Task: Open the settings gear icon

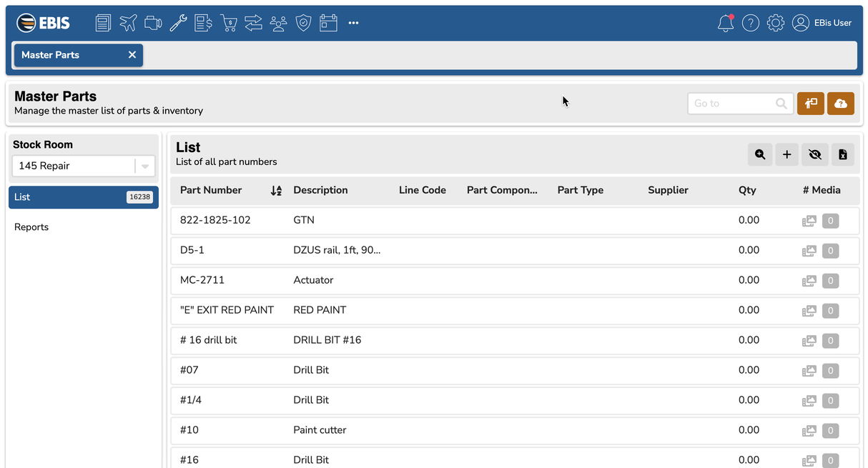Action: point(775,23)
